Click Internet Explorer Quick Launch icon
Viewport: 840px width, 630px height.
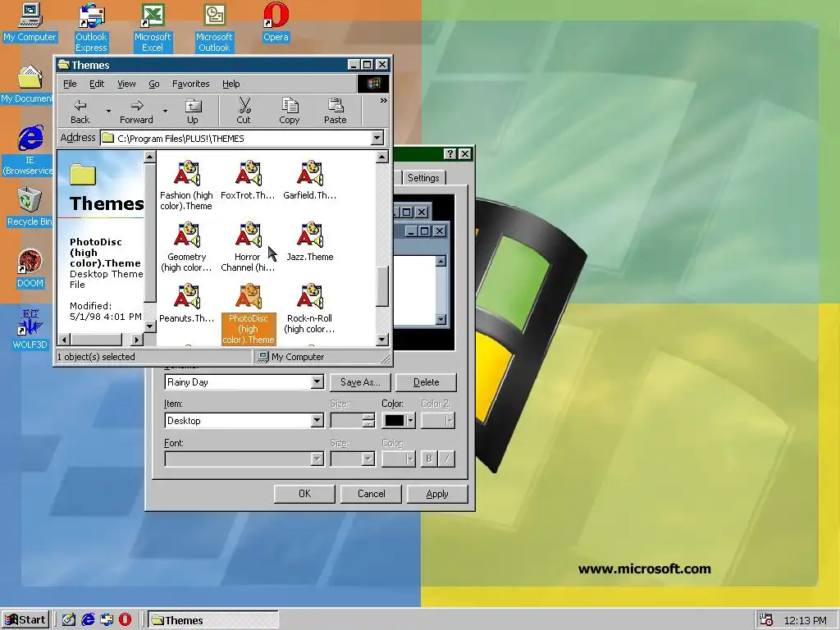coord(88,620)
